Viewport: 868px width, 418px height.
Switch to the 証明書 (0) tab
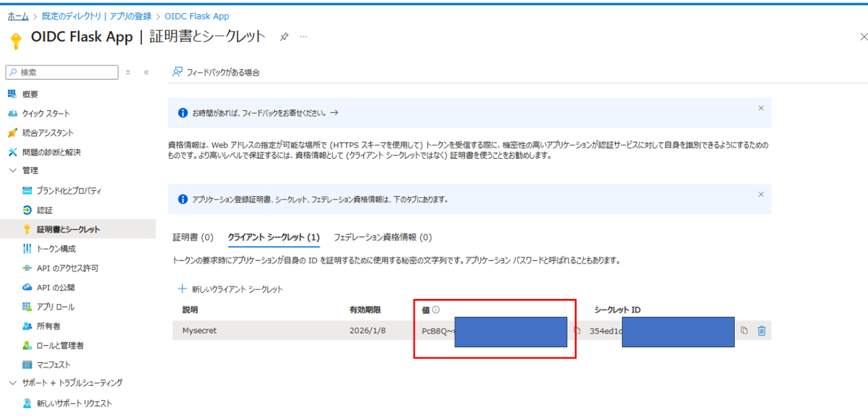click(x=193, y=237)
